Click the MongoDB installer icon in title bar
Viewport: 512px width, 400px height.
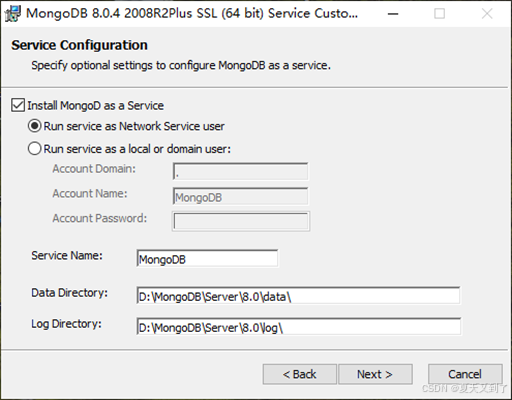(x=13, y=14)
